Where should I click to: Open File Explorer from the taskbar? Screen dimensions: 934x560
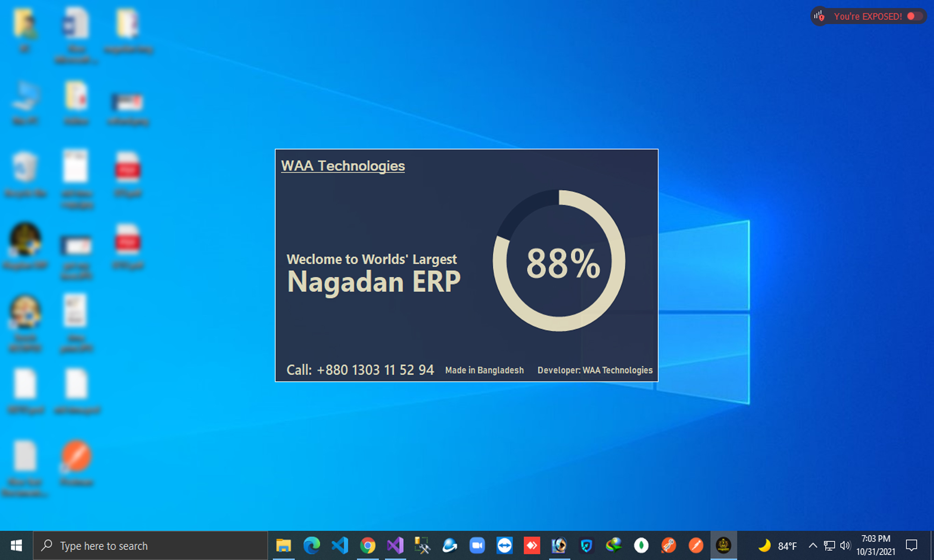pos(283,545)
